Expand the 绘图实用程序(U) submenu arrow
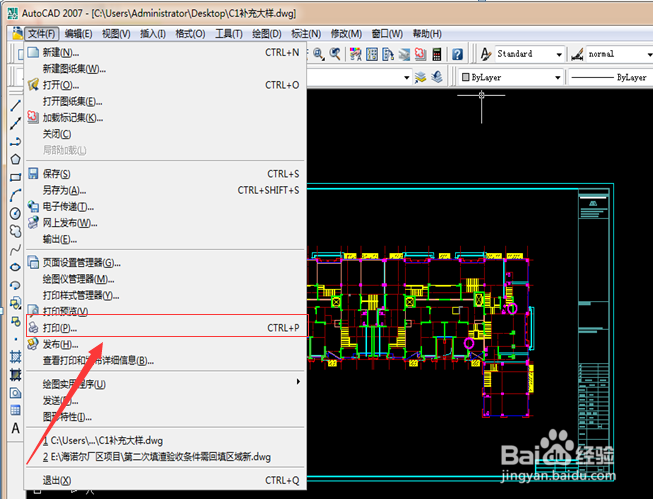This screenshot has height=499, width=653. pos(298,382)
